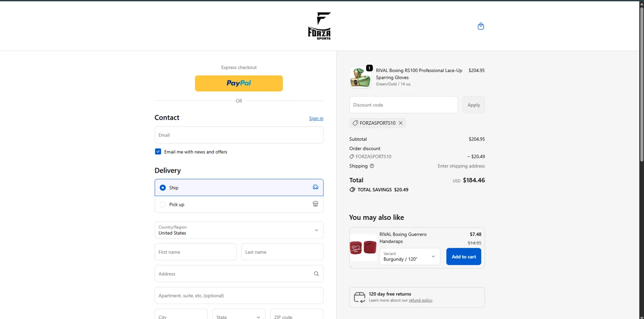This screenshot has height=319, width=644.
Task: Click the store icon in Pick up row
Action: click(x=316, y=204)
